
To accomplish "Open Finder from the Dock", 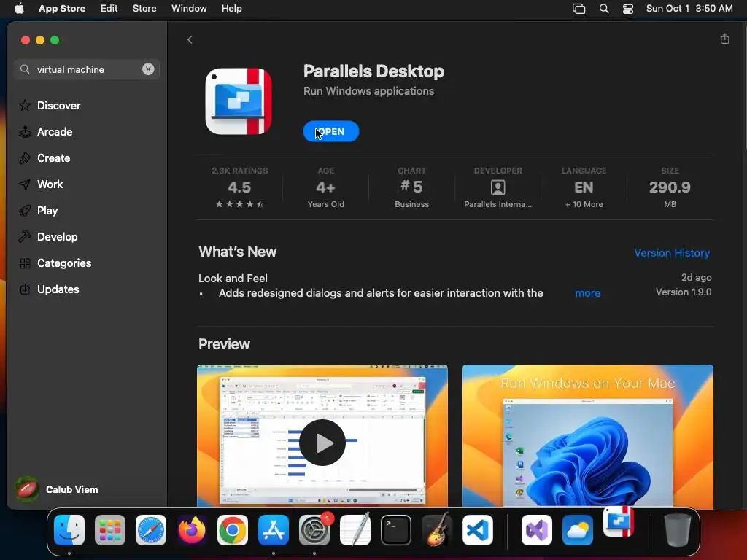I will [69, 530].
